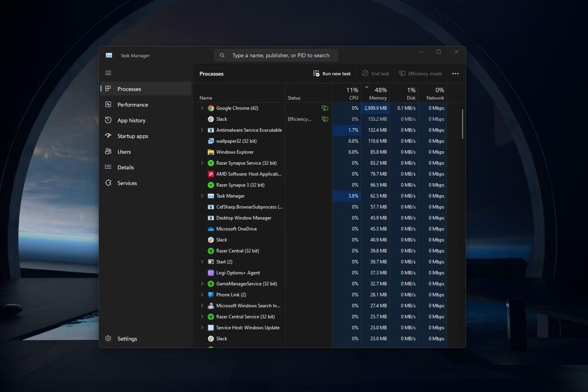
Task: Open the Performance page icon
Action: [x=108, y=104]
